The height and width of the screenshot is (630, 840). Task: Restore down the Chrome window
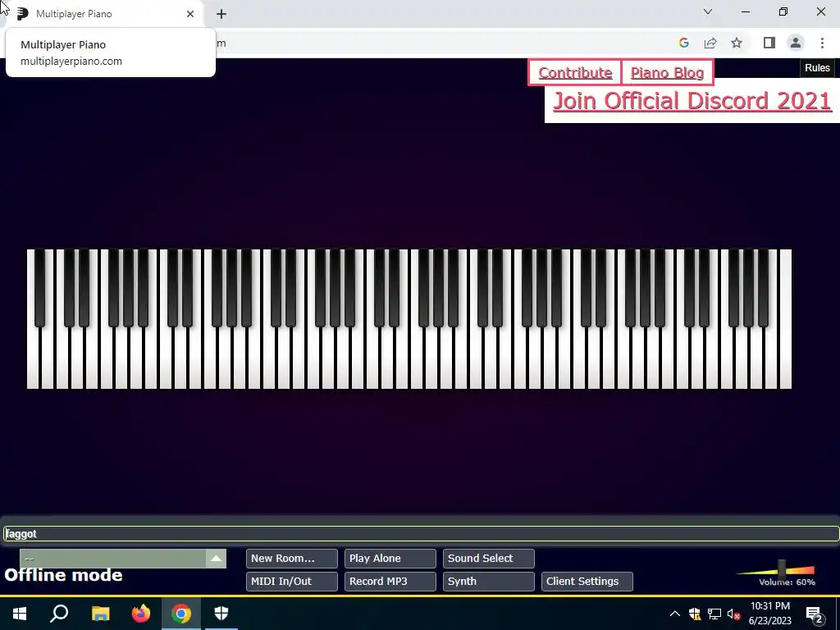pyautogui.click(x=783, y=11)
